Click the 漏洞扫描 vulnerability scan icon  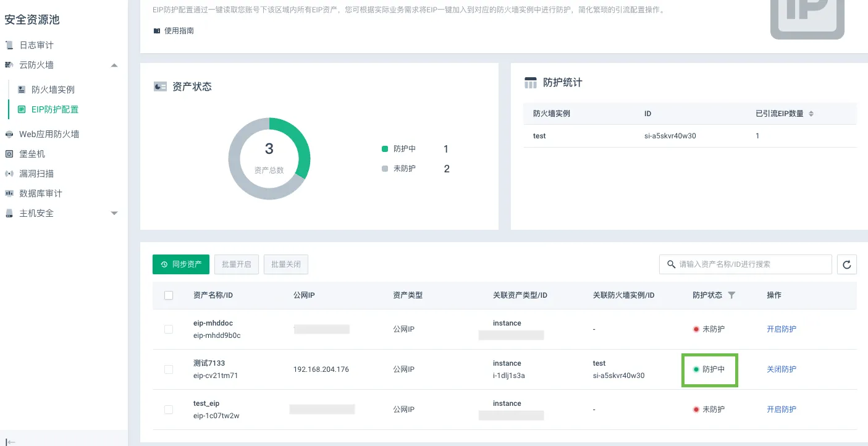9,174
